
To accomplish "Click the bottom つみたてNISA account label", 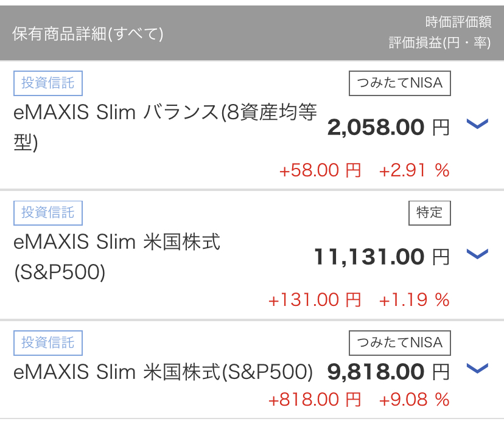I will click(x=399, y=343).
